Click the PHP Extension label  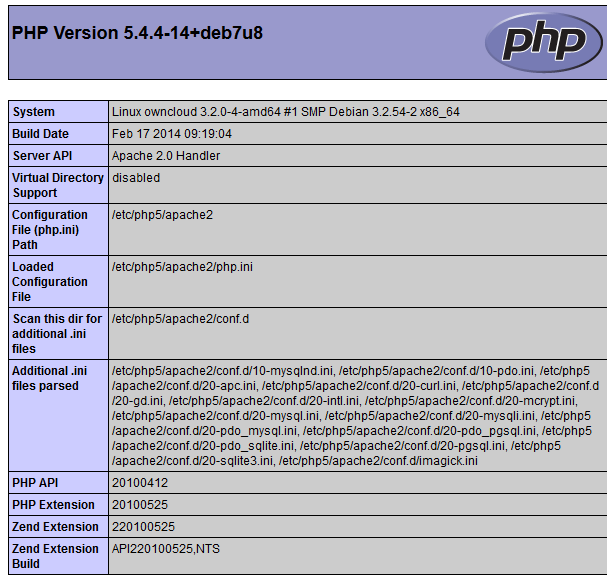click(53, 505)
